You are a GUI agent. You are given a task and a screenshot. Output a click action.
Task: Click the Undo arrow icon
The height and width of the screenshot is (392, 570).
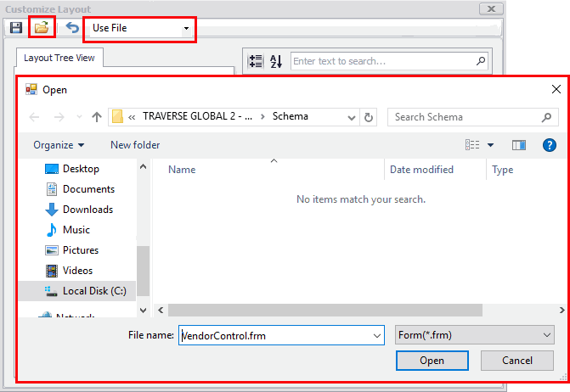[72, 28]
